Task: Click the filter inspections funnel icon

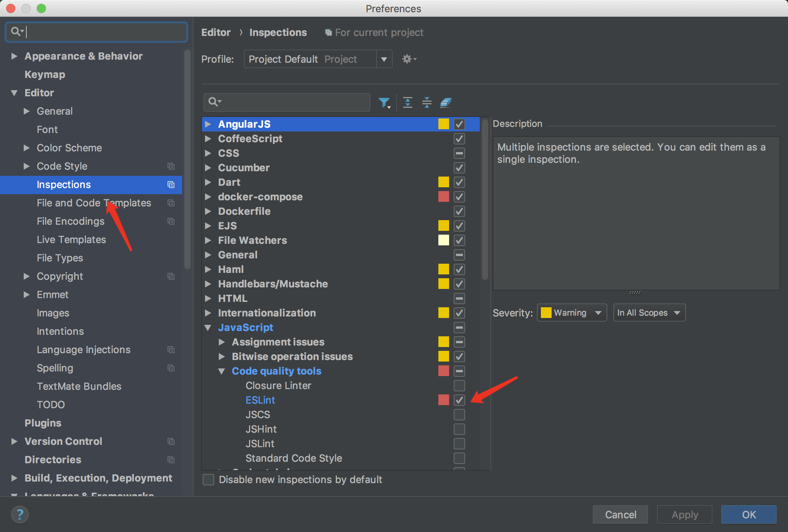Action: click(384, 102)
